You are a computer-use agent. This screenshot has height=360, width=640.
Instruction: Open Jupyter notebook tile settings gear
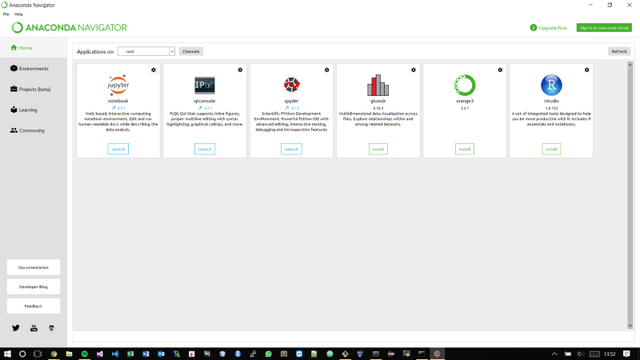point(153,70)
